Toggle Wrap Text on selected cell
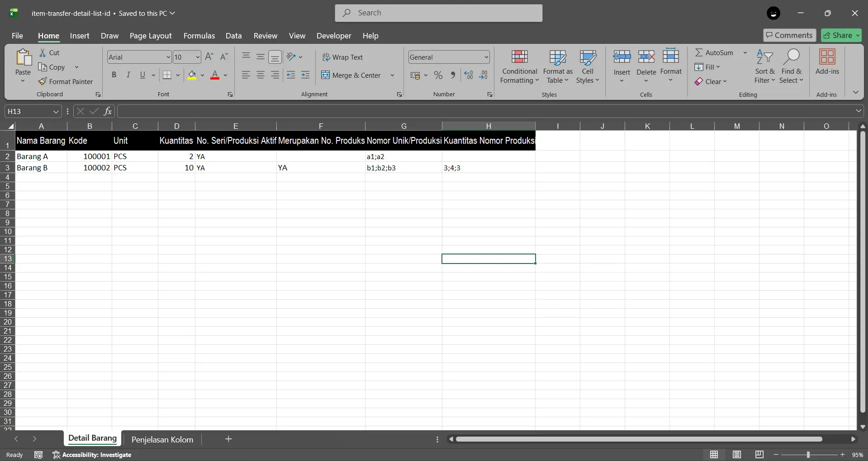 (x=342, y=57)
